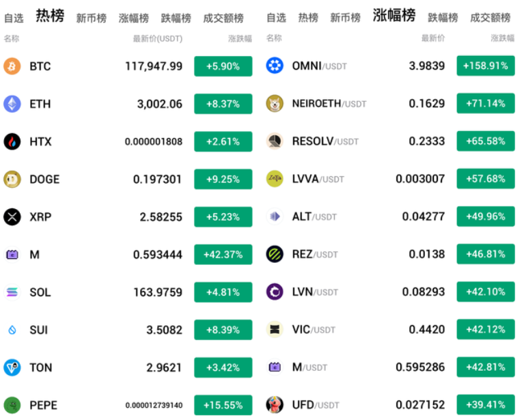524x420 pixels.
Task: Choose the Solana striped icon
Action: point(12,292)
